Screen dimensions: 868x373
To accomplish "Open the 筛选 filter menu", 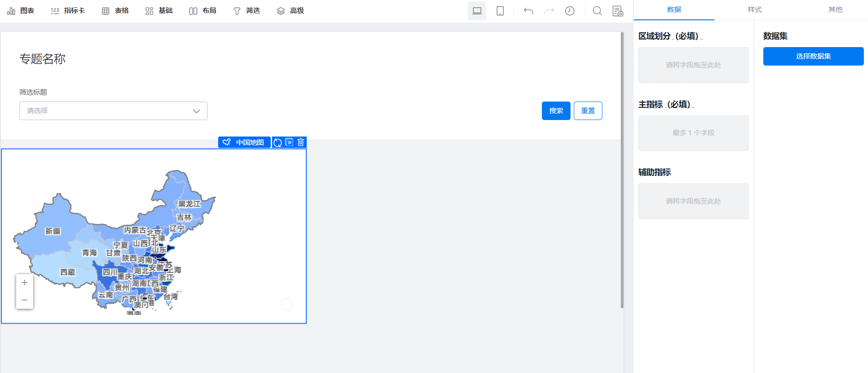I will pos(247,11).
